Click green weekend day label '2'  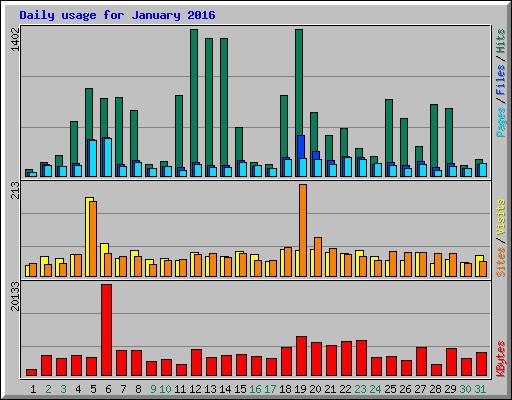[x=48, y=389]
